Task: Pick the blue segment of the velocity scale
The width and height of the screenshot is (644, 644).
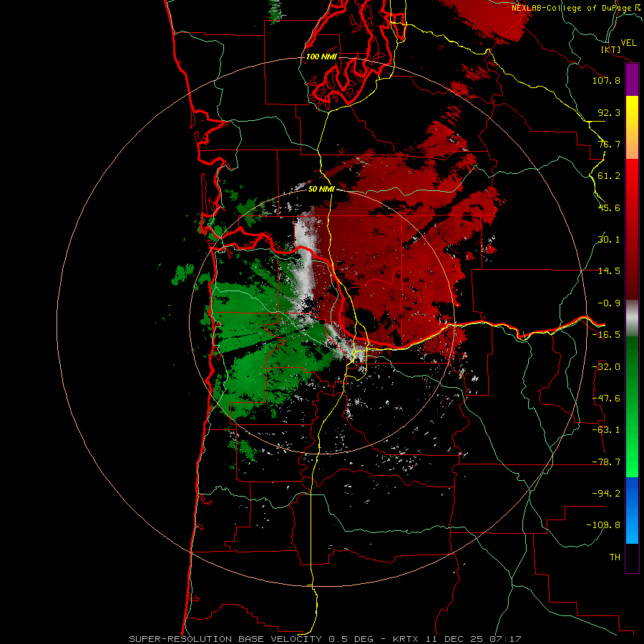Action: pyautogui.click(x=632, y=510)
